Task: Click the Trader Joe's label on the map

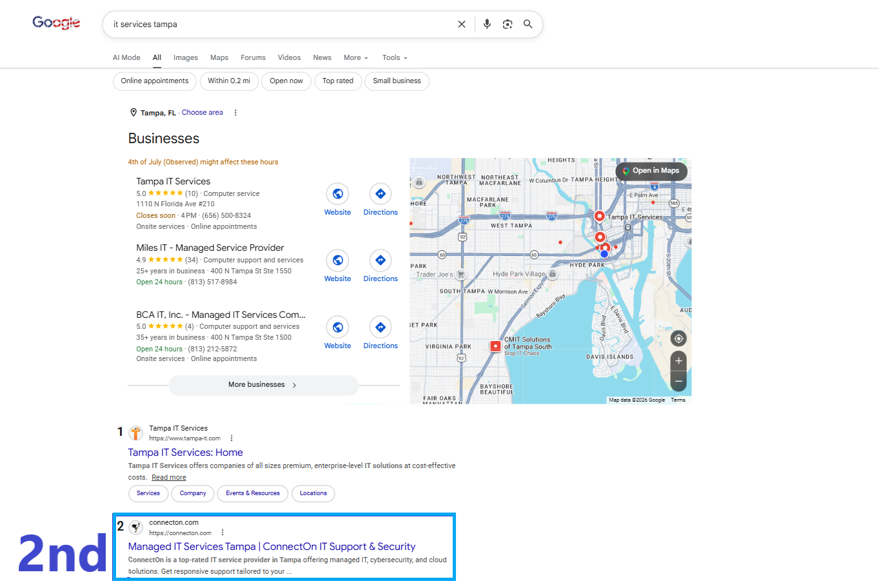Action: click(x=435, y=275)
